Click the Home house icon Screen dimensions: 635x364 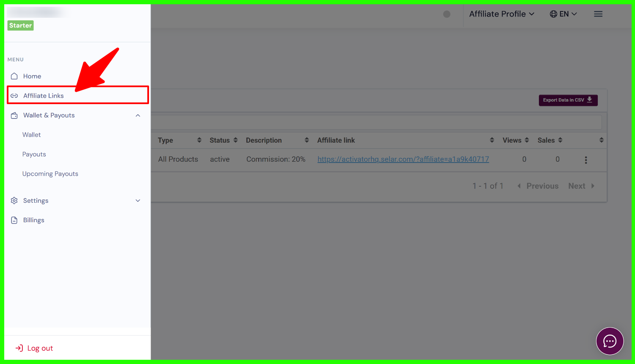coord(14,76)
